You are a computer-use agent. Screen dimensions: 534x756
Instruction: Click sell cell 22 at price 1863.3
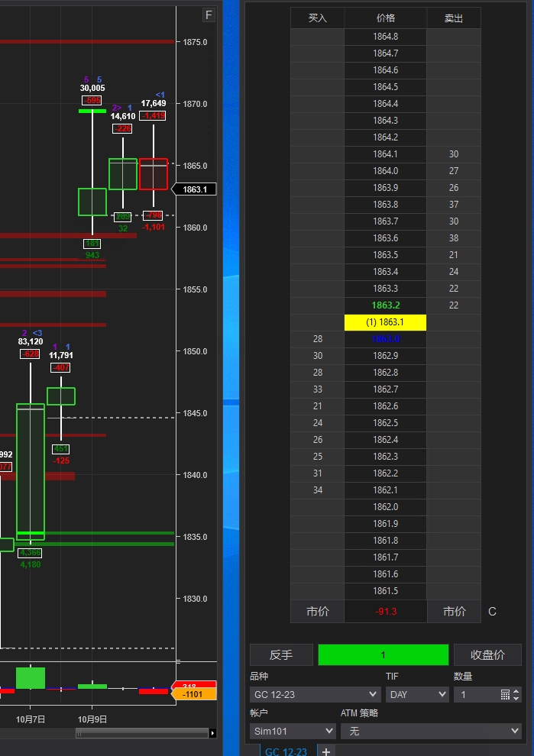pyautogui.click(x=454, y=289)
